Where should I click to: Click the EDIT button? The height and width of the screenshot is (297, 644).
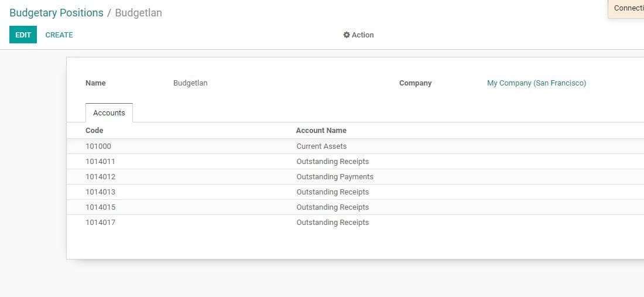(x=23, y=35)
